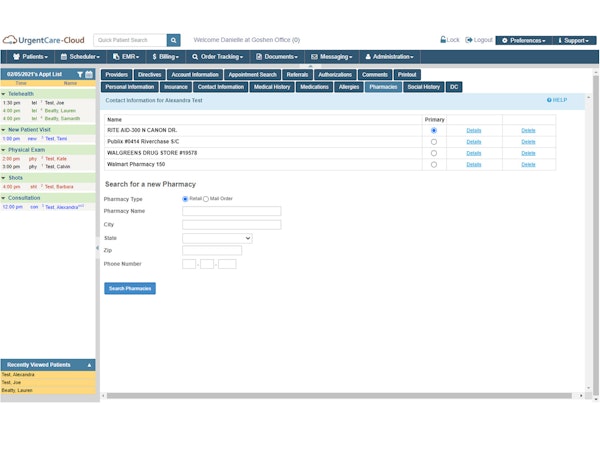Viewport: 600px width, 450px height.
Task: Click the patient search magnifier icon
Action: point(174,40)
